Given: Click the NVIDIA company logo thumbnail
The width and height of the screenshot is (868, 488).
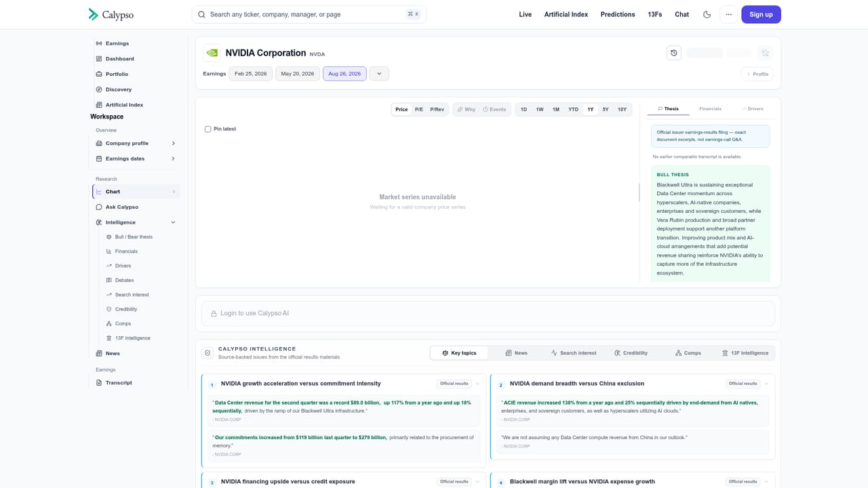Looking at the screenshot, I should point(212,53).
